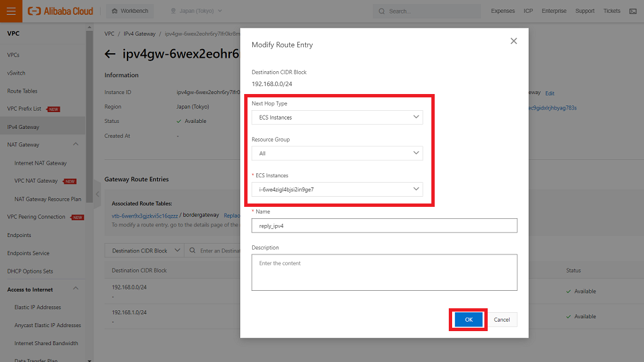644x362 pixels.
Task: Click the search magnifier icon in header
Action: [382, 11]
